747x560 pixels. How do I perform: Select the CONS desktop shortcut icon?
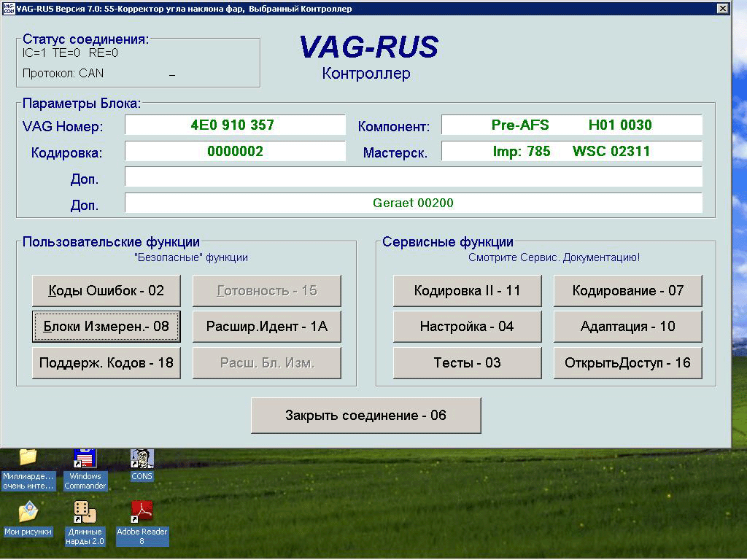142,459
